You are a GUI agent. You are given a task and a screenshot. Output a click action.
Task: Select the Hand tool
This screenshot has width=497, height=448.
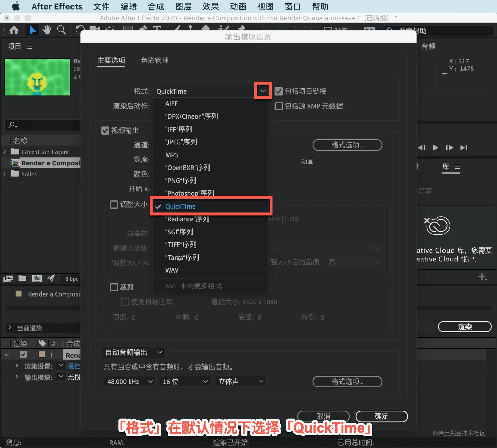click(47, 30)
